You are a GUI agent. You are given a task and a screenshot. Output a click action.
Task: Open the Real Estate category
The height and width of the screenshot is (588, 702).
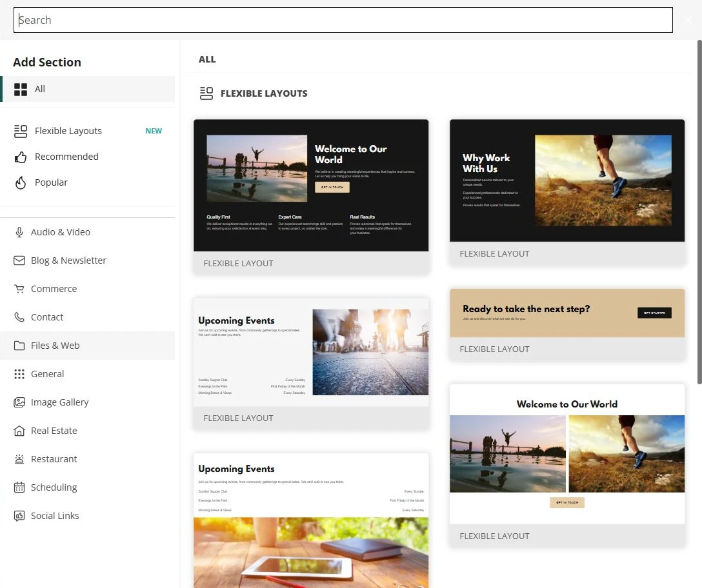point(88,431)
